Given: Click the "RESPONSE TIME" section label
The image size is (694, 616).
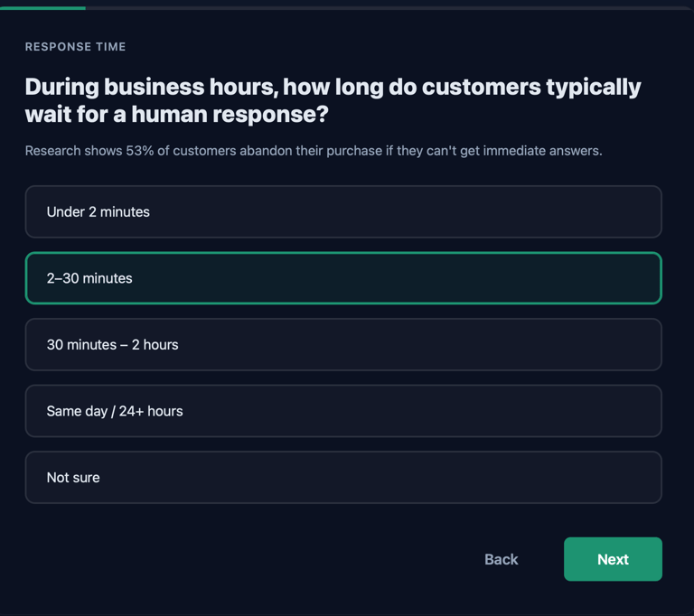Looking at the screenshot, I should (x=75, y=47).
